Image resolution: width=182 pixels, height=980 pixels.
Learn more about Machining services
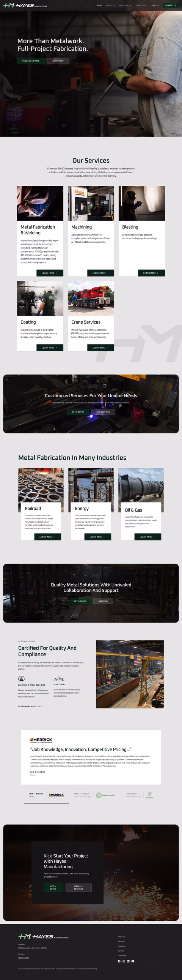click(x=101, y=273)
